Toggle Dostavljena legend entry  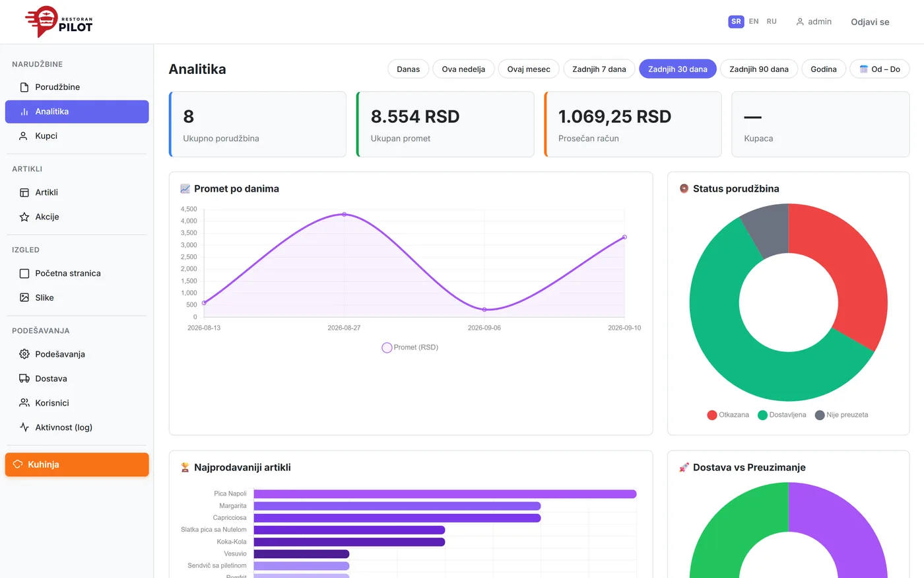782,415
